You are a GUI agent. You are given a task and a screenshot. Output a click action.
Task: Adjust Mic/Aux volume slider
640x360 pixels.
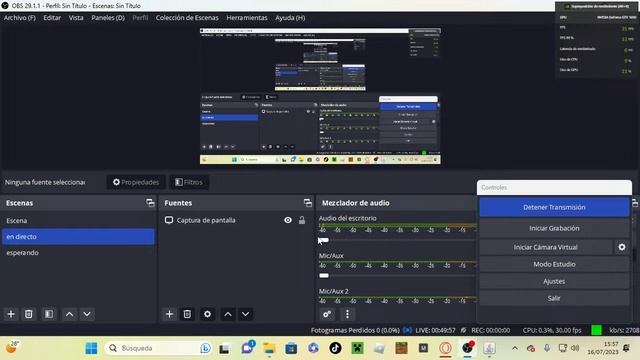click(x=324, y=276)
